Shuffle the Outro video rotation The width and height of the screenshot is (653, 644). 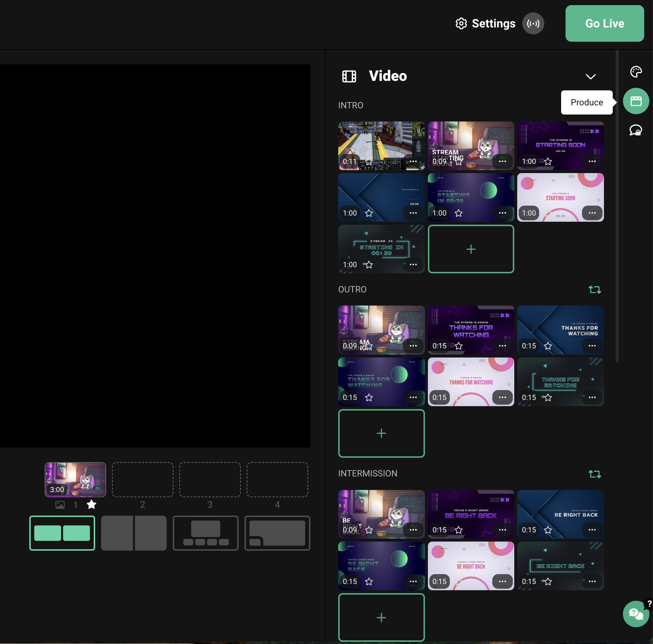pyautogui.click(x=595, y=289)
